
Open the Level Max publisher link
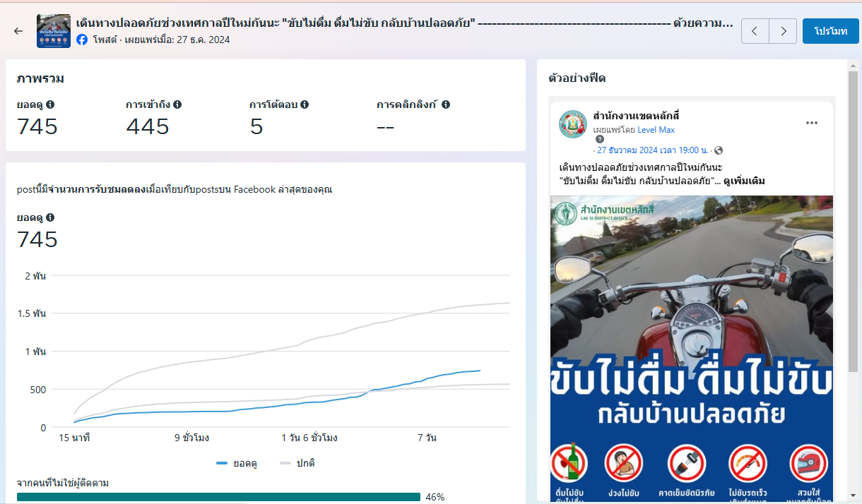[656, 130]
